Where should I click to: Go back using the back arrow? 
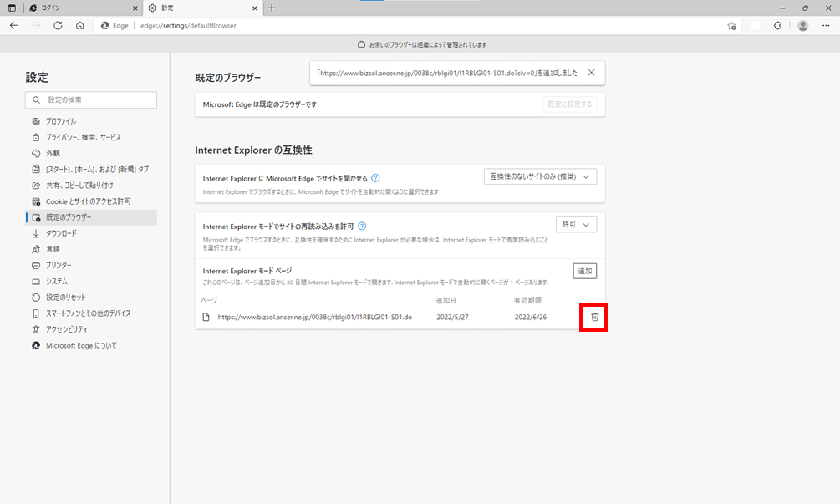pos(14,25)
